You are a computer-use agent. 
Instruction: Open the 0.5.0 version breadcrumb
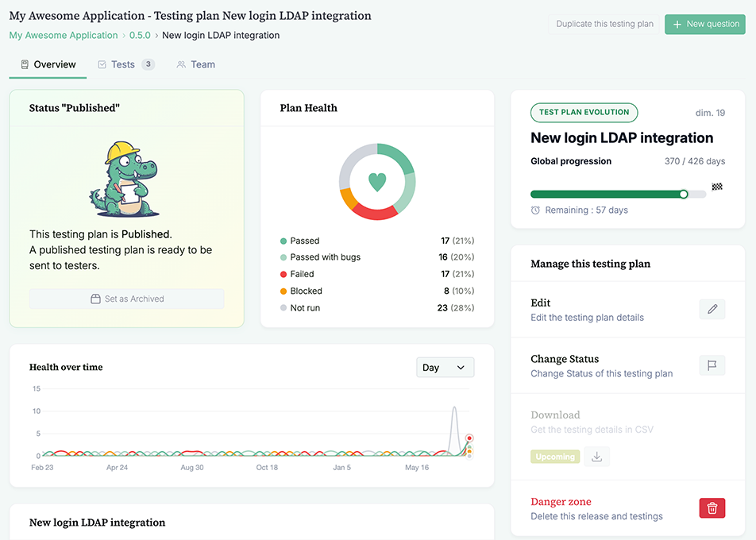[140, 35]
